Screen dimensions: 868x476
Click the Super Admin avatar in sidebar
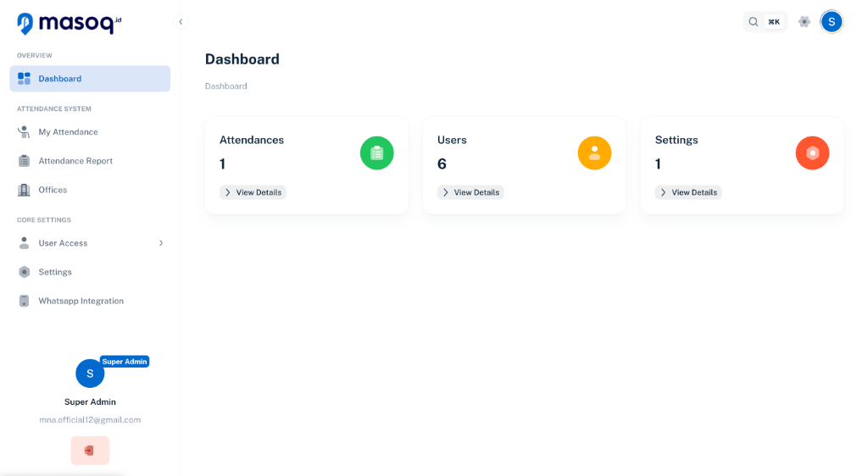[90, 374]
